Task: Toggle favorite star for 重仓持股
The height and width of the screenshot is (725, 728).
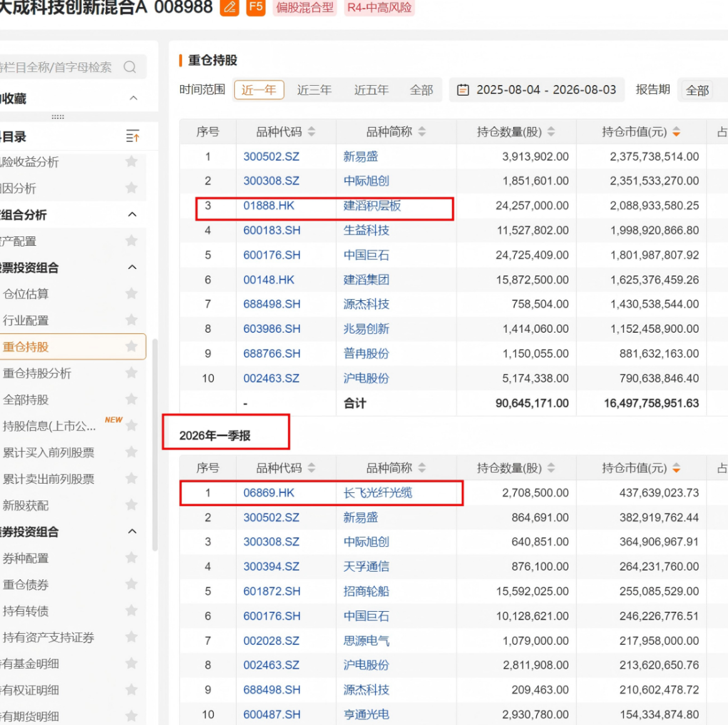Action: click(x=131, y=347)
